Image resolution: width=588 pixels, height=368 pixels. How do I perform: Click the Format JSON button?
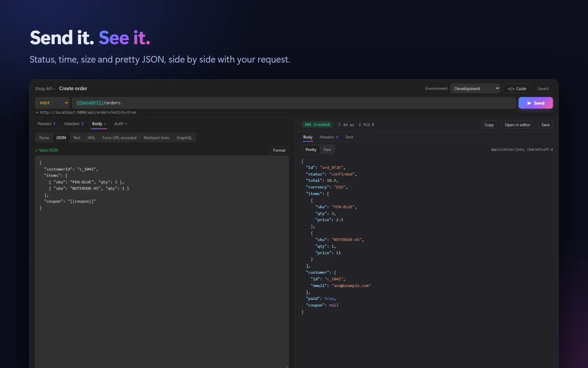click(x=279, y=150)
